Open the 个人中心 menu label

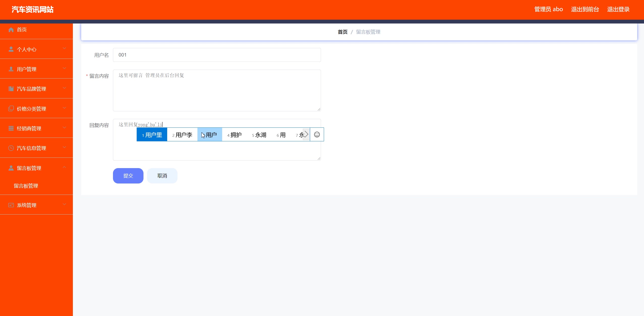[x=26, y=49]
